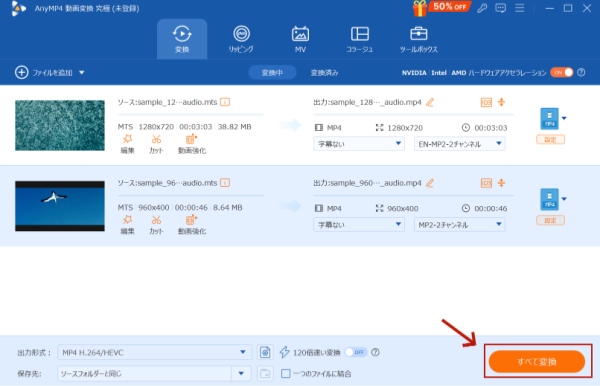Select the 変換中 list tab
Screen dimensions: 600x386
(272, 72)
